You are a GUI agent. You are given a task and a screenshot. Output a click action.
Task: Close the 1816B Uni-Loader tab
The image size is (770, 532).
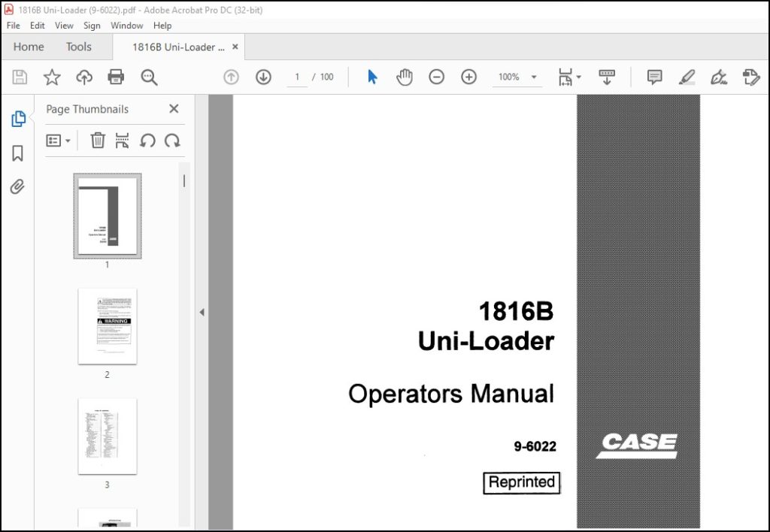tap(235, 47)
